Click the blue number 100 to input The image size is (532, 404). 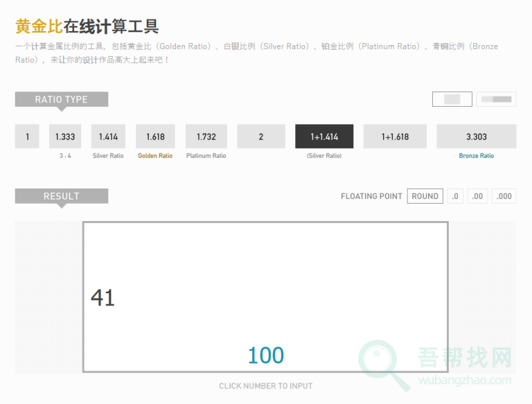[x=265, y=355]
